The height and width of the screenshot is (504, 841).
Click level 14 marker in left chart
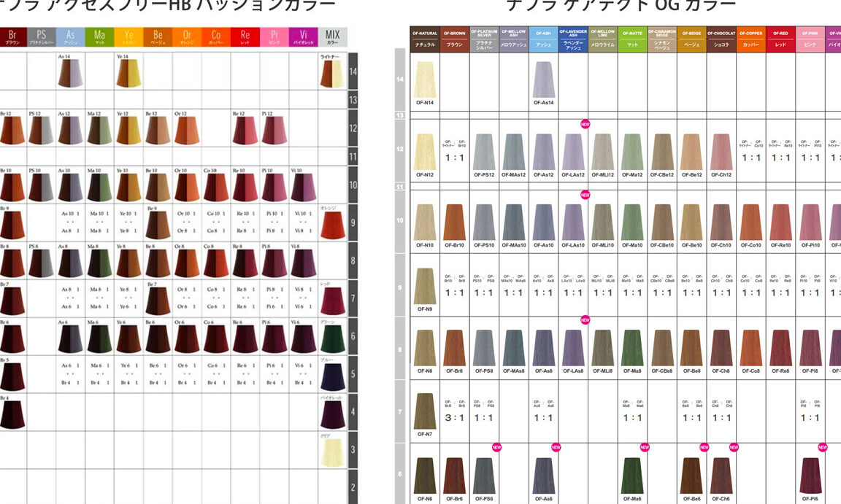(353, 71)
